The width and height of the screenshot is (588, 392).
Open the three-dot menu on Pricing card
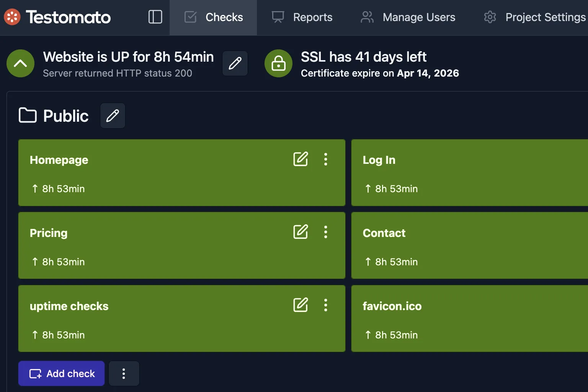click(x=326, y=232)
